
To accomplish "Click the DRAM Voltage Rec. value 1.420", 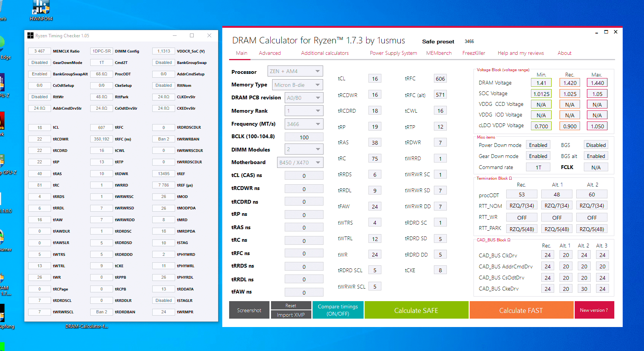I will tap(570, 83).
